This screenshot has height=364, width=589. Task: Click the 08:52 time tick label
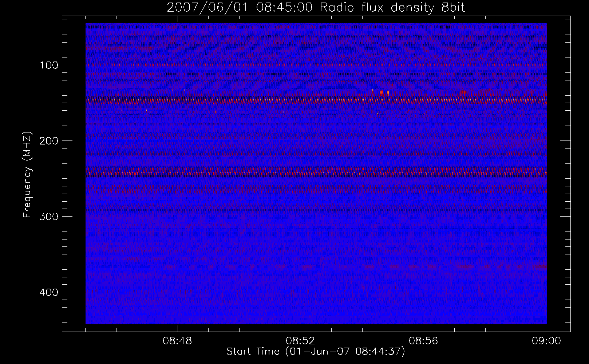300,341
